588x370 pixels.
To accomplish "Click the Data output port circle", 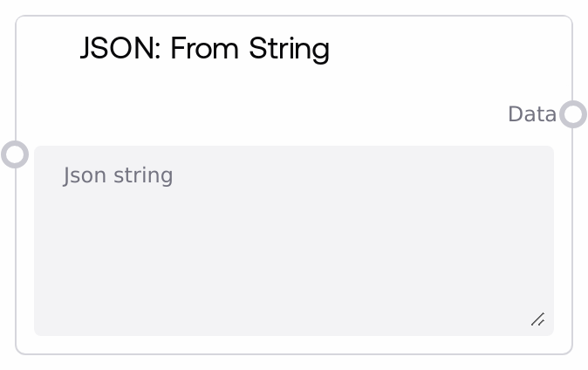I will (573, 114).
